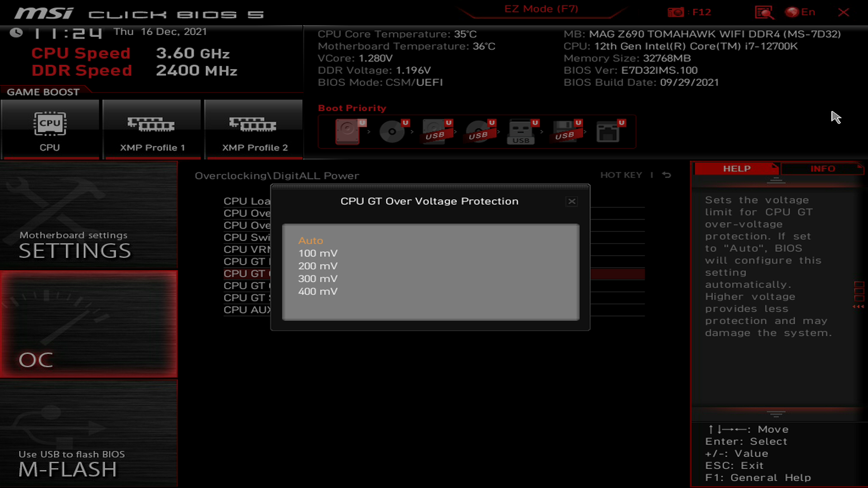
Task: Choose 200 mV protection limit
Action: coord(318,266)
